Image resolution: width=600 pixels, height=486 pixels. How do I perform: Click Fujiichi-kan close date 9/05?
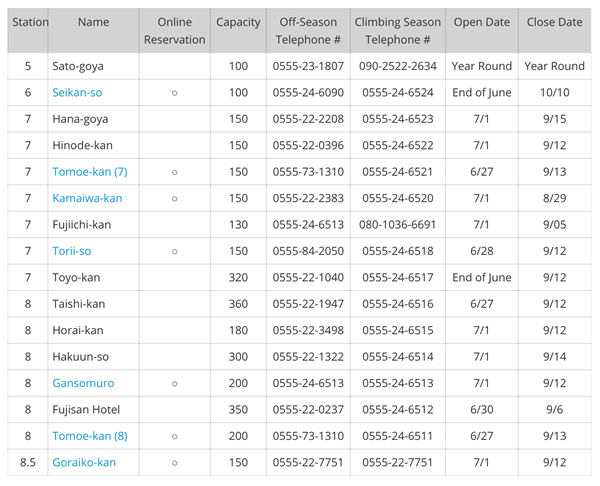554,224
